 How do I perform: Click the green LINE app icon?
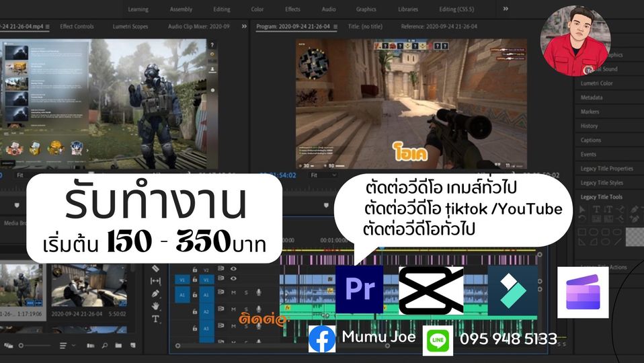tap(437, 341)
